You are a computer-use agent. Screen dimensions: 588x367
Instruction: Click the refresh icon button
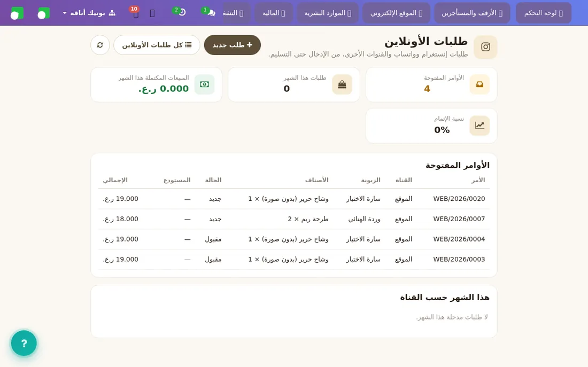100,45
